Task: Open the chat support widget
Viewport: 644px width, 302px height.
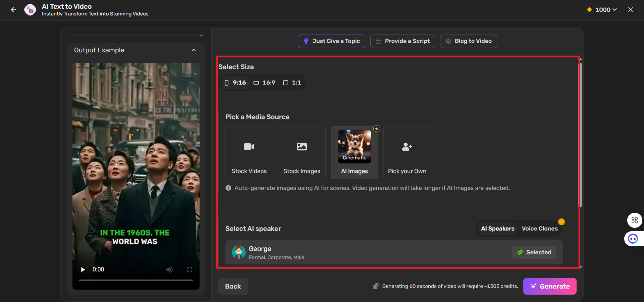Action: pos(633,239)
